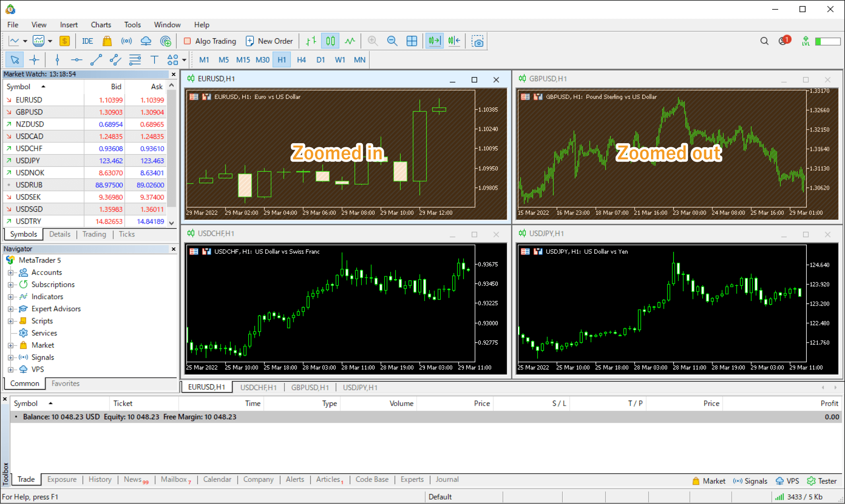
Task: Select H4 timeframe button
Action: pyautogui.click(x=302, y=60)
